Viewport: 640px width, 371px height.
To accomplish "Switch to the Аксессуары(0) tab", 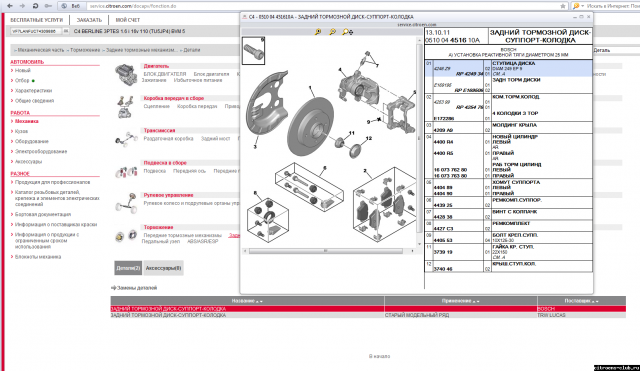I will pyautogui.click(x=163, y=268).
